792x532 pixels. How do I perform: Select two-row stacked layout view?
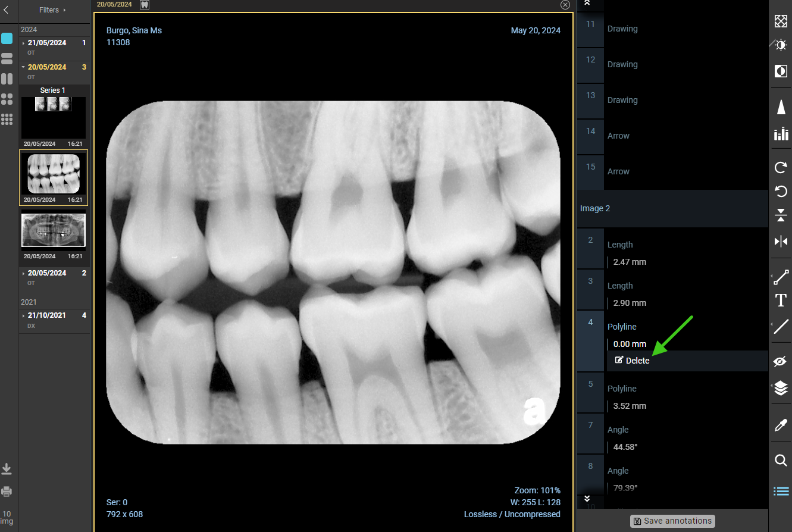(7, 58)
